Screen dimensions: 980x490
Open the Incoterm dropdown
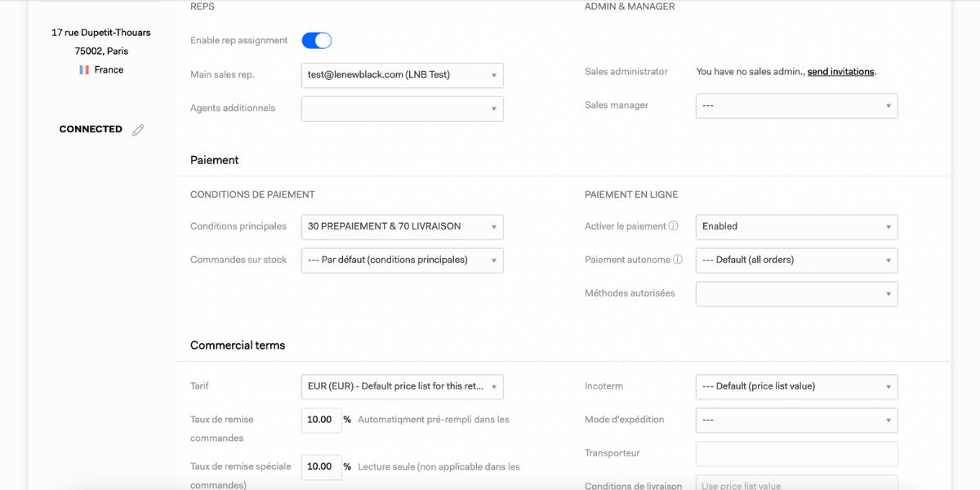click(797, 386)
